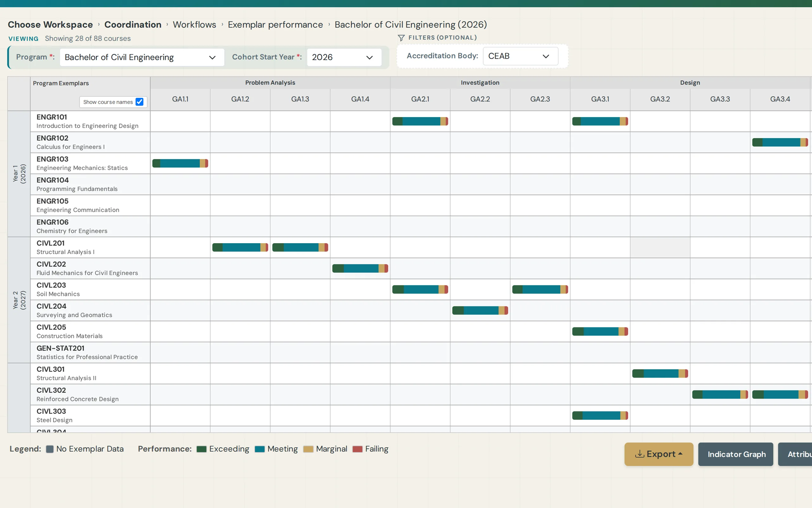Viewport: 812px width, 508px height.
Task: Toggle the Show course names checkbox
Action: pos(139,102)
